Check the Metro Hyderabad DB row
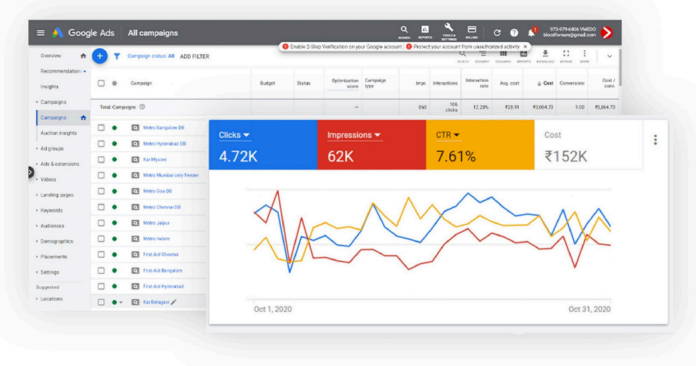This screenshot has height=366, width=696. point(101,144)
